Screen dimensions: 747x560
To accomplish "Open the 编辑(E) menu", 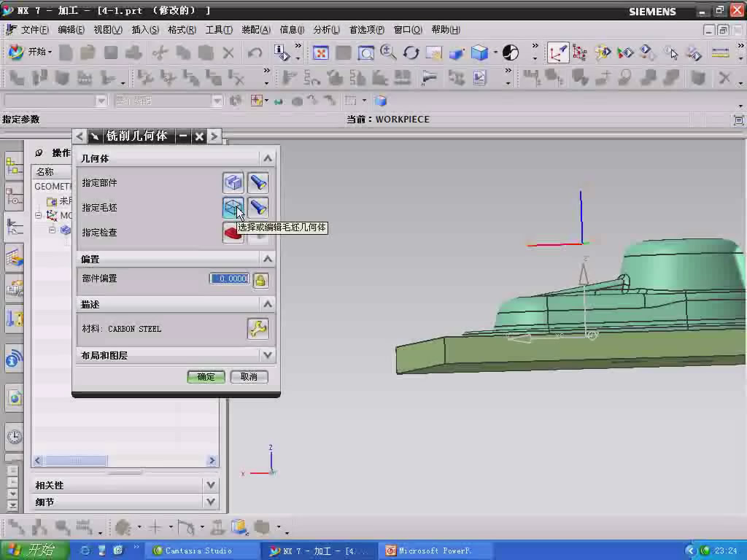I will point(71,30).
